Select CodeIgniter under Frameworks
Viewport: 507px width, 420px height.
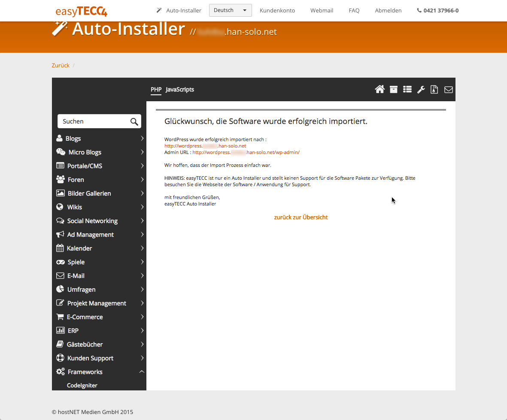click(82, 385)
